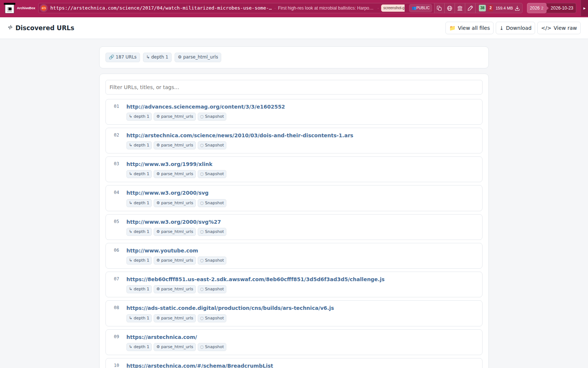This screenshot has height=368, width=588.
Task: Open the www.youtube.com link
Action: coord(162,251)
